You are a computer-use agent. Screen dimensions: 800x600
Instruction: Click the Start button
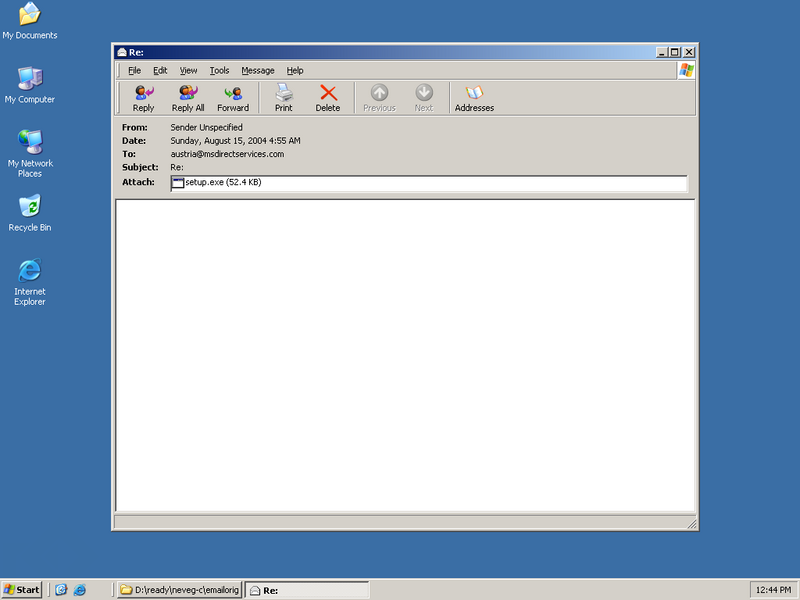(x=21, y=590)
